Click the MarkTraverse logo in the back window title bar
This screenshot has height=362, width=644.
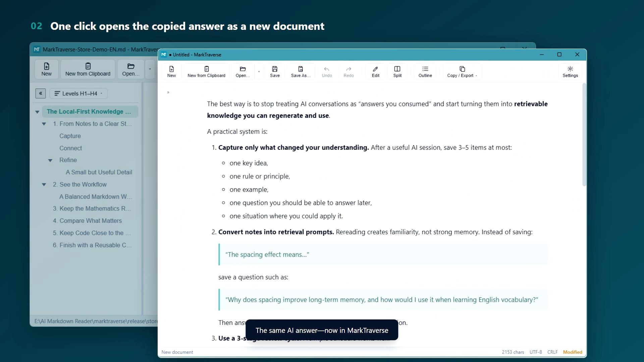[37, 49]
